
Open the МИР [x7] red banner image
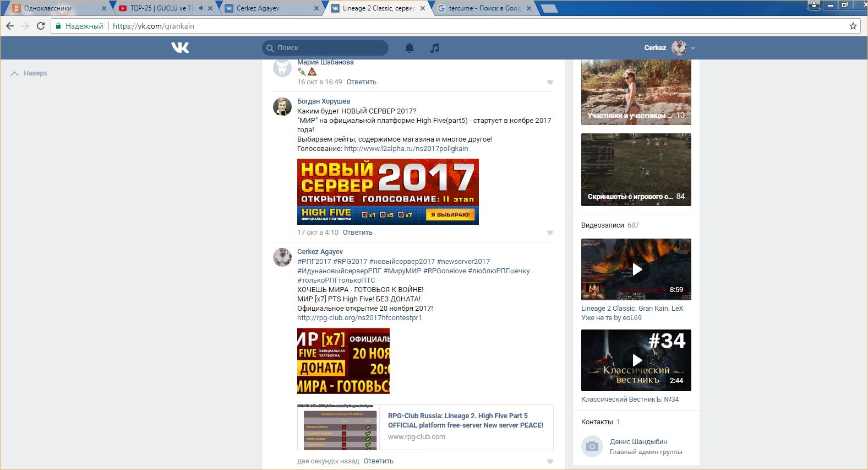pyautogui.click(x=343, y=361)
